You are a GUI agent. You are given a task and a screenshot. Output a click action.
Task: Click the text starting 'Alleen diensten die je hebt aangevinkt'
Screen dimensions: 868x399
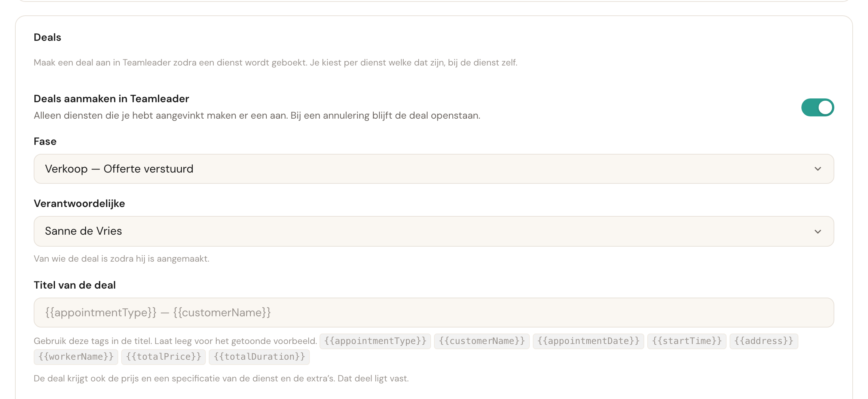(x=257, y=115)
